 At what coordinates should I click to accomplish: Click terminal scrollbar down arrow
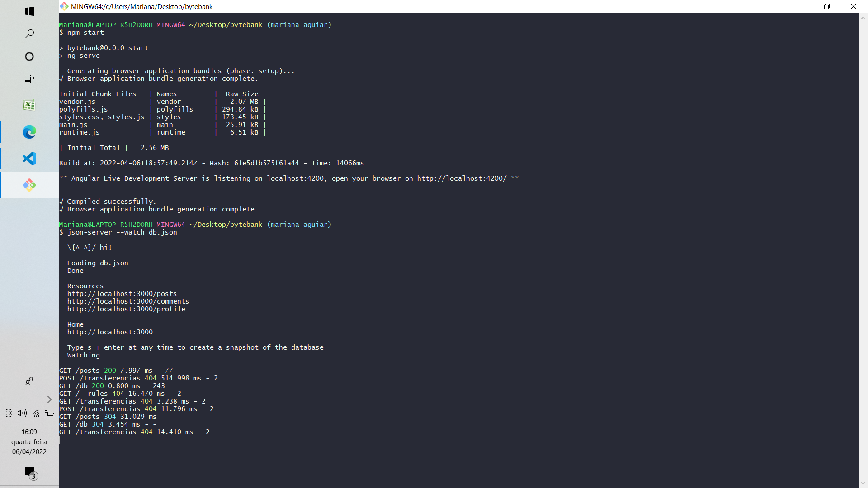pyautogui.click(x=863, y=483)
